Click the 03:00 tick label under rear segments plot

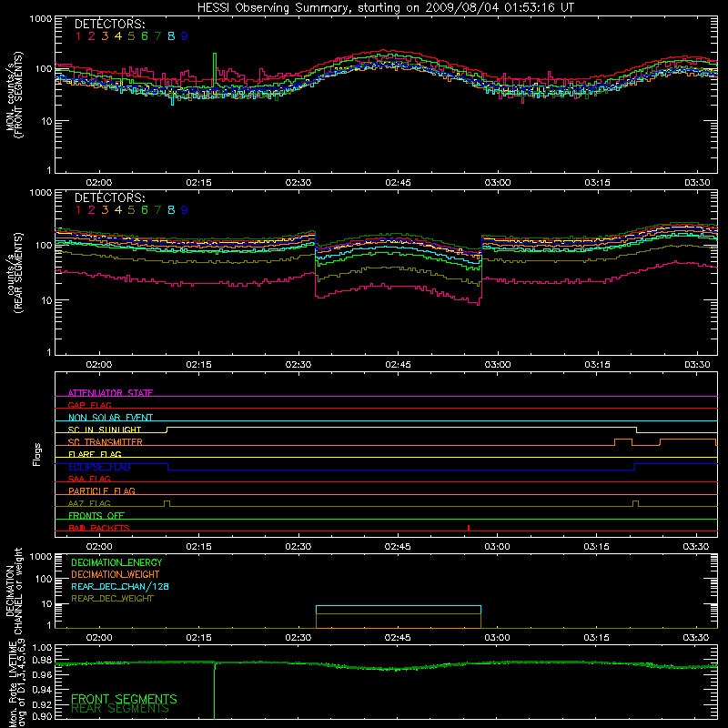pyautogui.click(x=497, y=365)
